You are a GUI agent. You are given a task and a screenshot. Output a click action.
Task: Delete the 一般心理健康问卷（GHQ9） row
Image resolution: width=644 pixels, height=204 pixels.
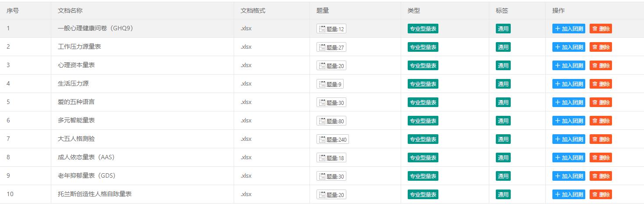[x=601, y=29]
